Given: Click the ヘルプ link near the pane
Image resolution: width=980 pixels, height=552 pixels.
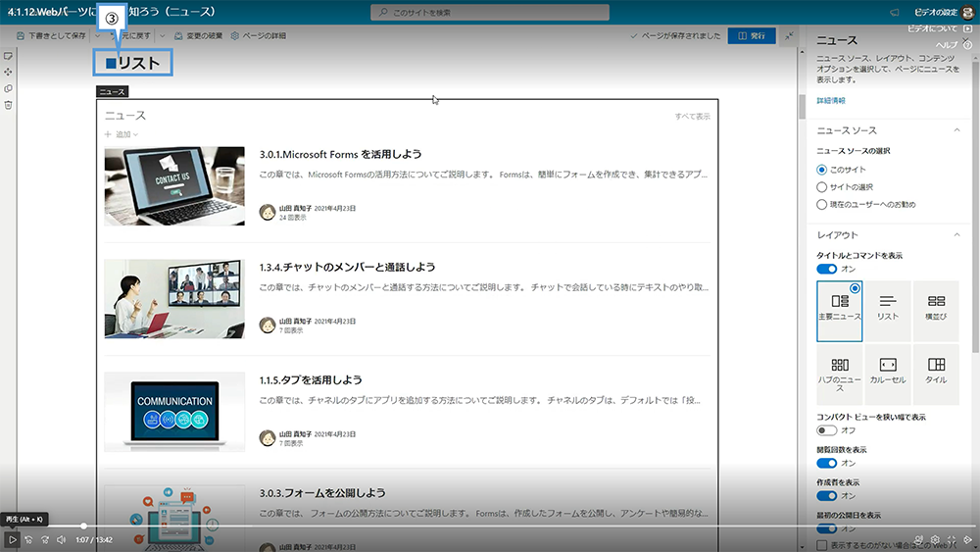Looking at the screenshot, I should pyautogui.click(x=947, y=45).
